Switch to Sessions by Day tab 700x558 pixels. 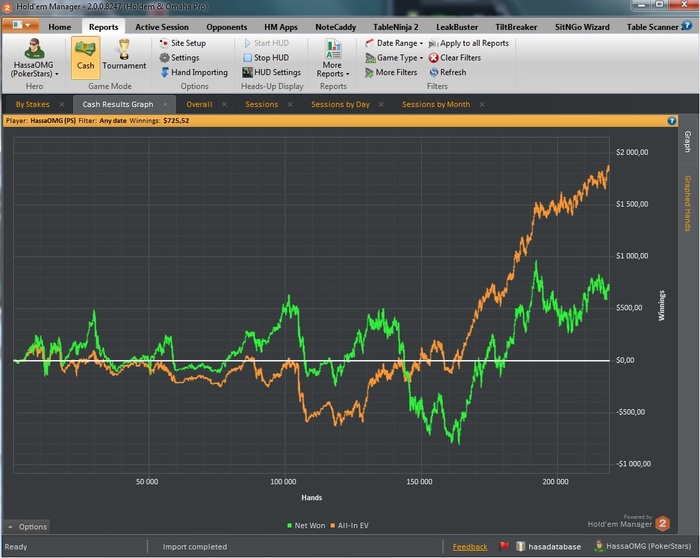(340, 104)
